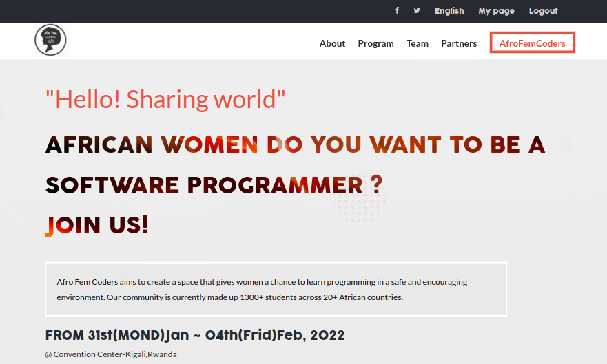The width and height of the screenshot is (607, 364).
Task: Navigate to the Program section
Action: pos(375,43)
